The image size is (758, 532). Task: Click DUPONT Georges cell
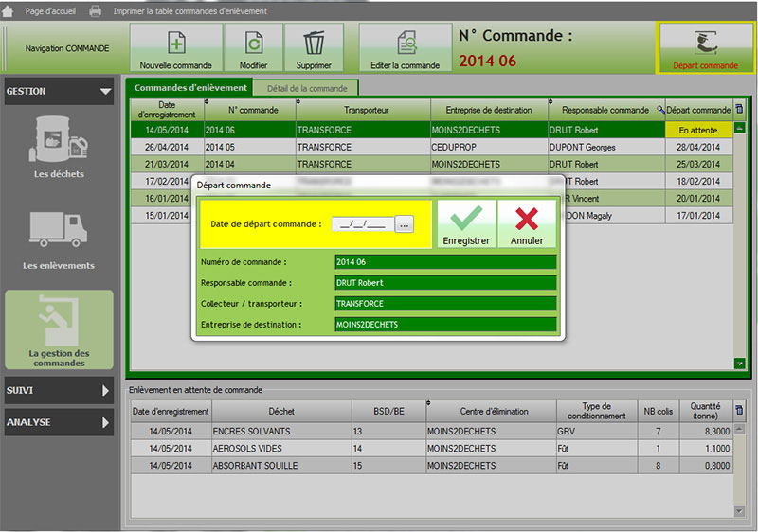tap(606, 147)
